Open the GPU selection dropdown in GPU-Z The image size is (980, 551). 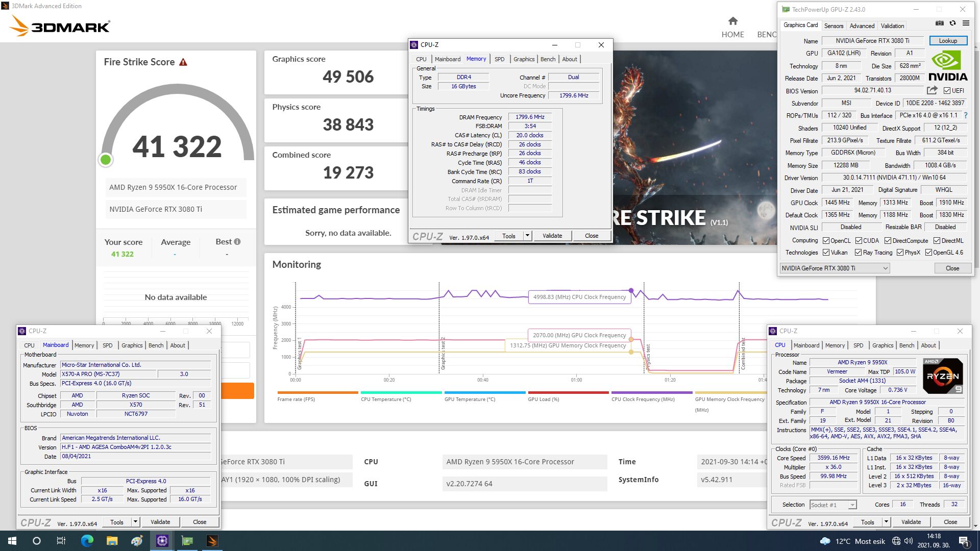[x=885, y=268]
